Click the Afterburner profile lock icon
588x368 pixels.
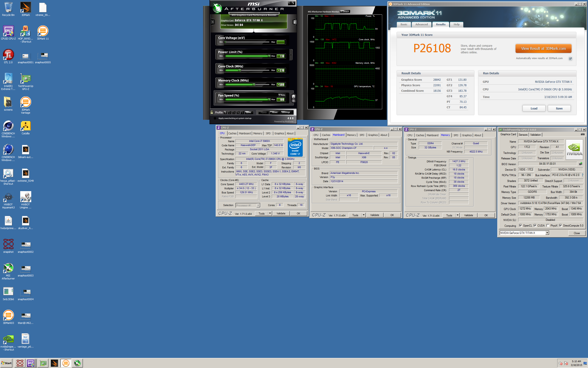point(212,112)
